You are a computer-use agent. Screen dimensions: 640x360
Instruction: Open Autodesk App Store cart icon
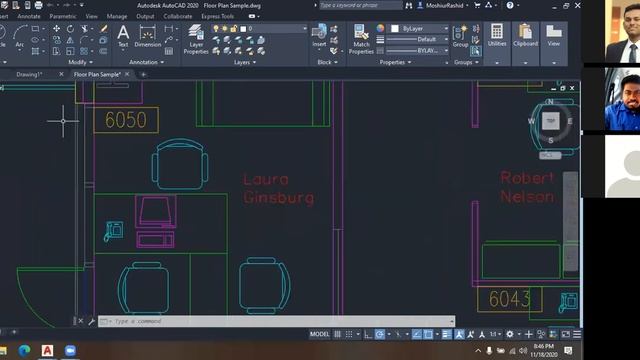pyautogui.click(x=477, y=5)
